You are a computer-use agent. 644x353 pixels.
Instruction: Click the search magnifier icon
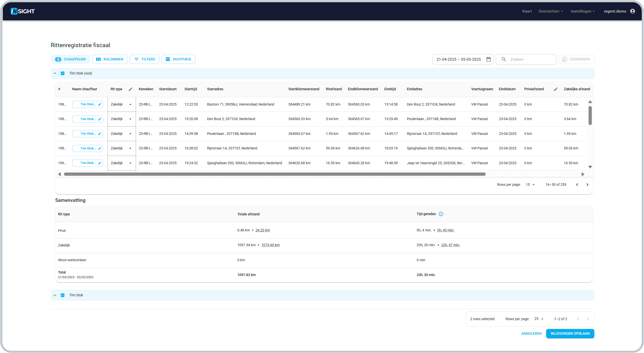tap(504, 59)
